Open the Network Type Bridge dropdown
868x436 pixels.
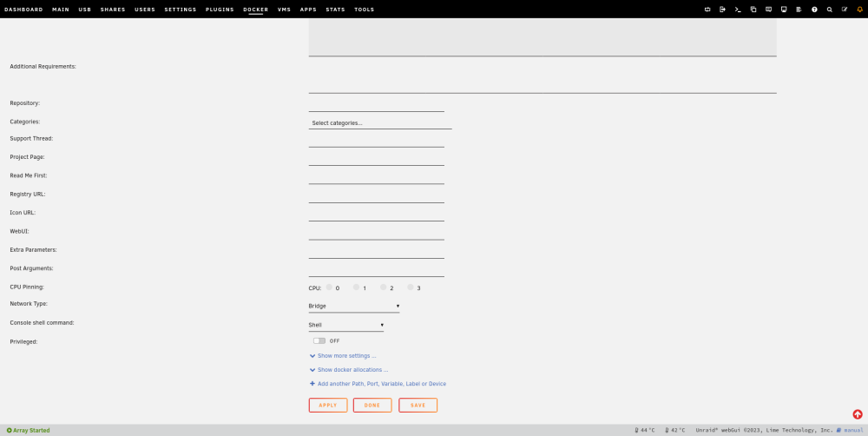(354, 306)
